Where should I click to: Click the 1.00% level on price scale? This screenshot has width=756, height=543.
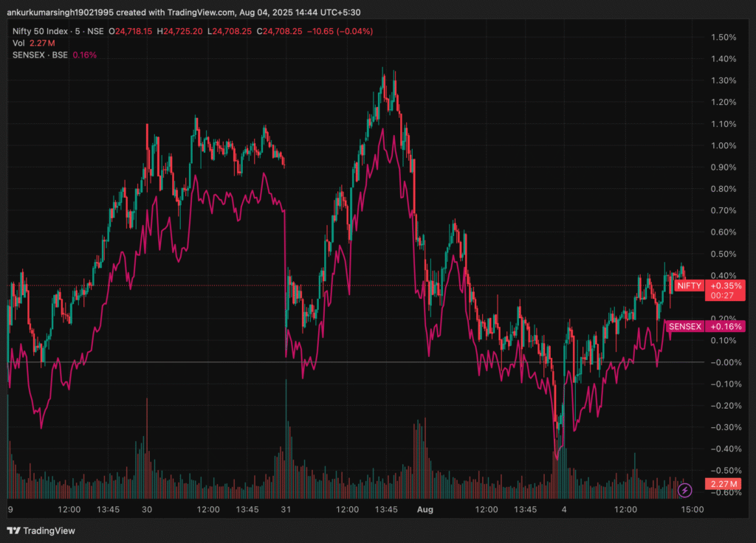(723, 145)
